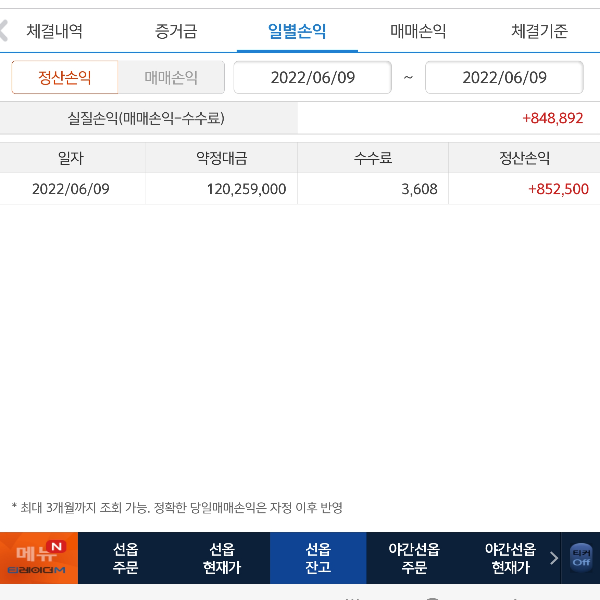Toggle the 티커 Off ticker button

[x=580, y=558]
